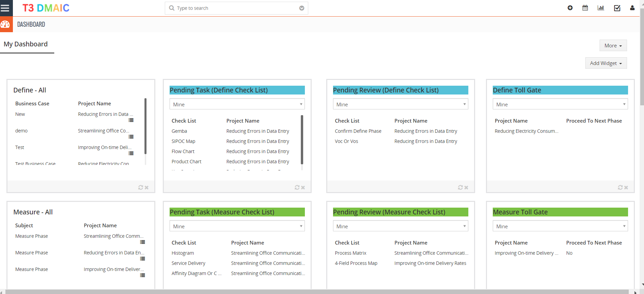Click the demo business case entry
Image resolution: width=644 pixels, height=294 pixels.
point(21,131)
